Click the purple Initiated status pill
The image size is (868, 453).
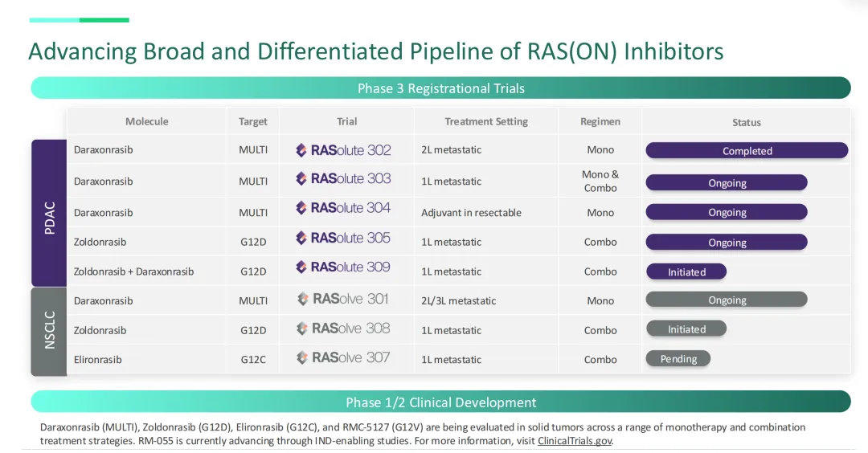point(686,271)
